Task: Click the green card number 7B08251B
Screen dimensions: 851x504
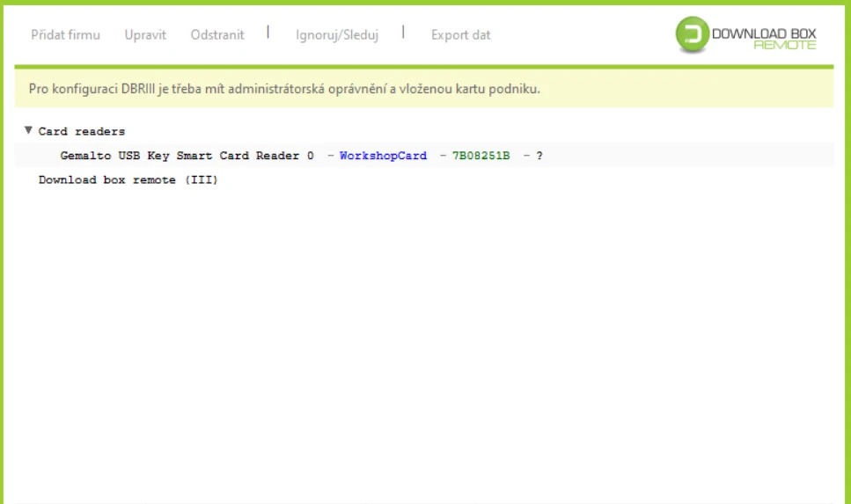Action: point(481,156)
